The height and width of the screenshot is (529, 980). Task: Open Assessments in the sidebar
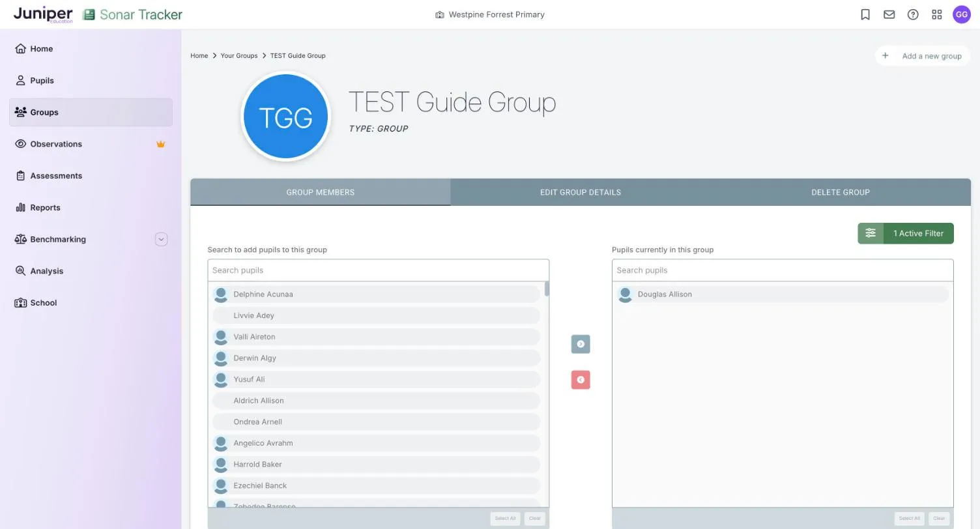point(91,176)
